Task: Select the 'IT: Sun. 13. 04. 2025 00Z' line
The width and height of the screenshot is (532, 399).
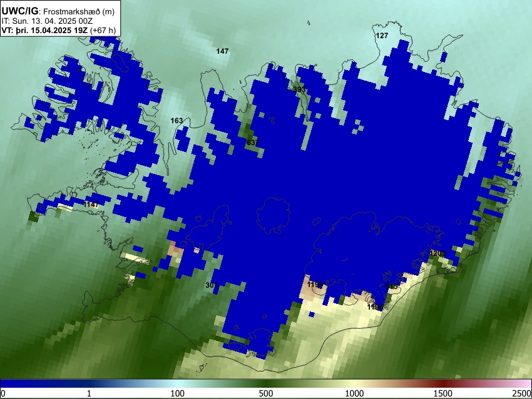Action: coord(47,21)
